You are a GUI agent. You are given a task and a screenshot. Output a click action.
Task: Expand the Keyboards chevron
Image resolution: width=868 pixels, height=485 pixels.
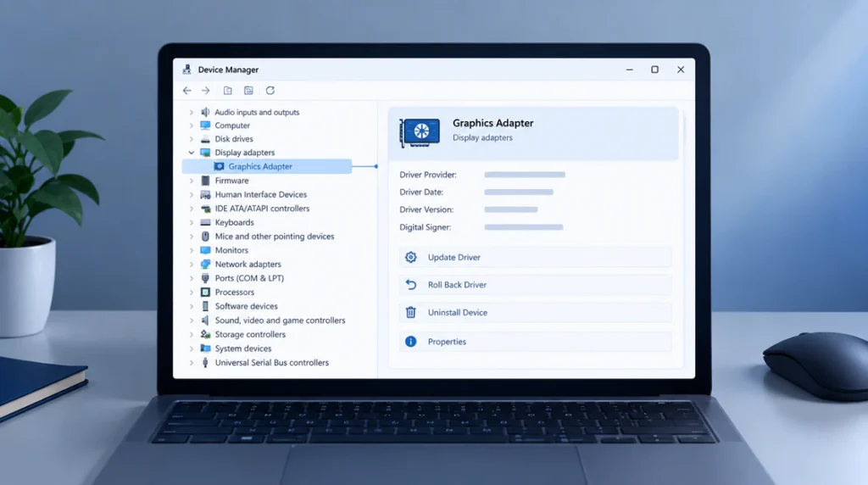pos(192,222)
